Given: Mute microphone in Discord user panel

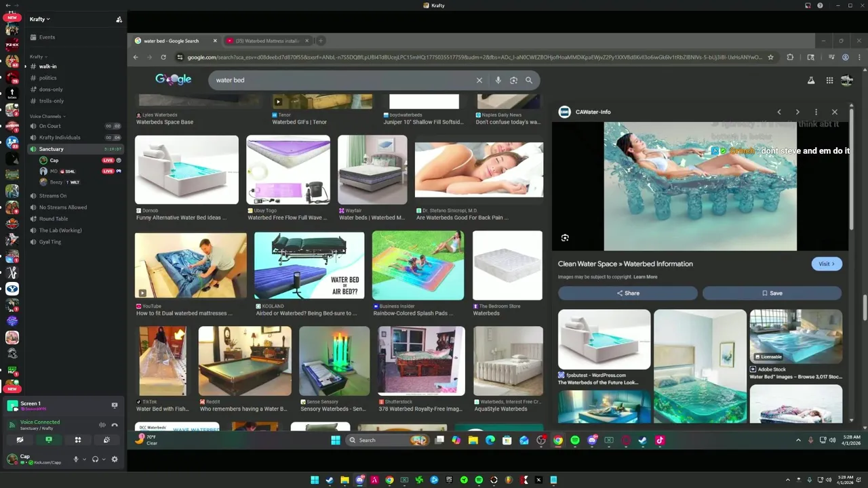Looking at the screenshot, I should (x=76, y=459).
